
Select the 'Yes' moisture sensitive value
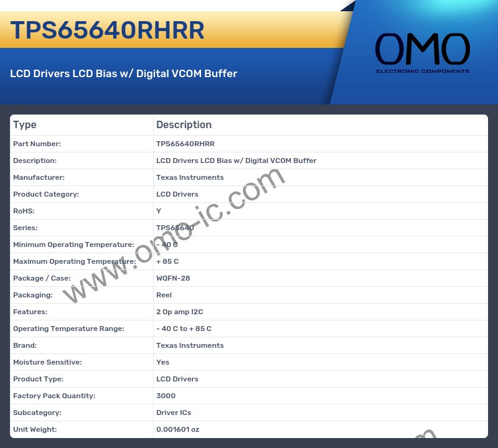coord(162,363)
